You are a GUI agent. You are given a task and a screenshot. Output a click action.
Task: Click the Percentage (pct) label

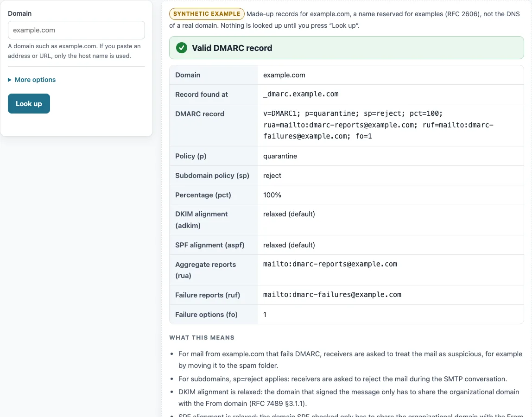pos(203,195)
